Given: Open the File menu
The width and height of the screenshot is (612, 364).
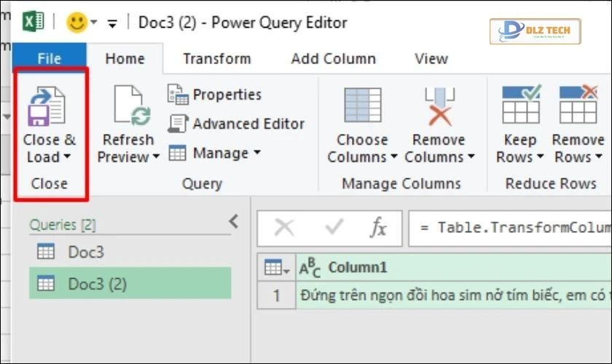Looking at the screenshot, I should (x=49, y=59).
